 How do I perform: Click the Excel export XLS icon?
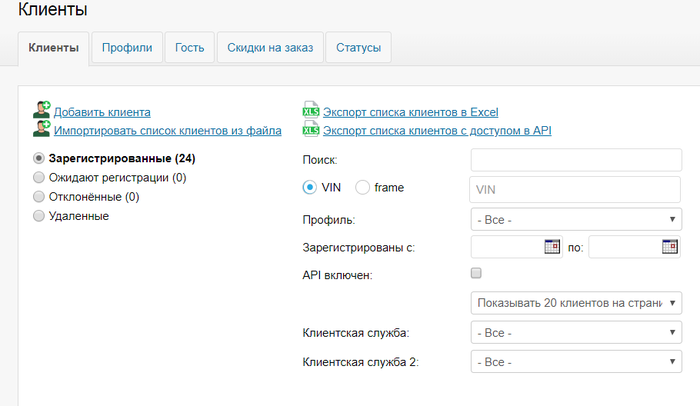(310, 112)
